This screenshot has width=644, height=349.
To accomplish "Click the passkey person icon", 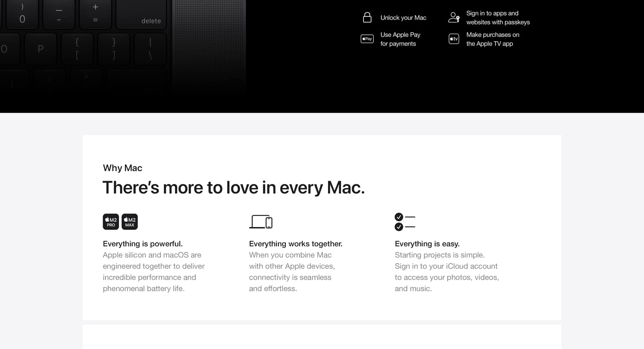I will click(454, 18).
